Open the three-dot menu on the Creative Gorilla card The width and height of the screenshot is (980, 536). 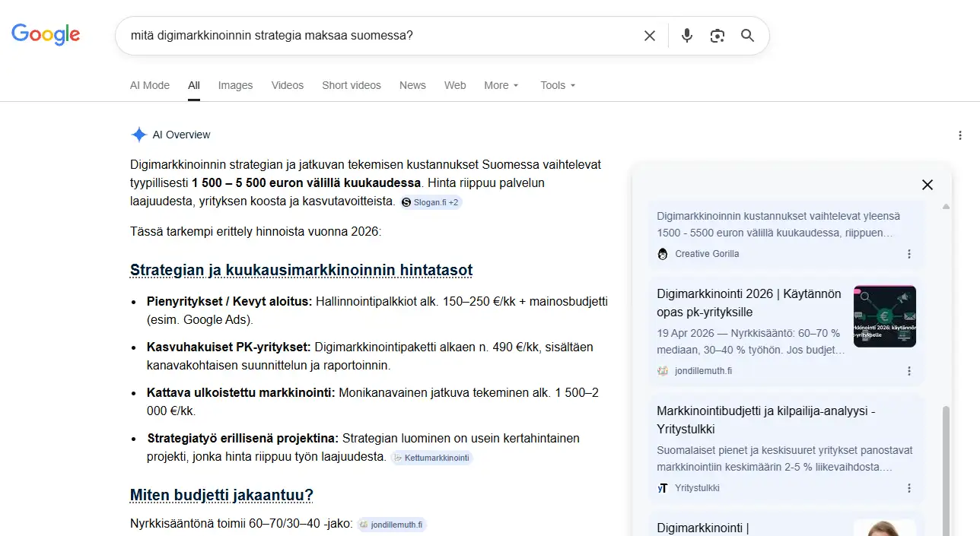pyautogui.click(x=909, y=254)
